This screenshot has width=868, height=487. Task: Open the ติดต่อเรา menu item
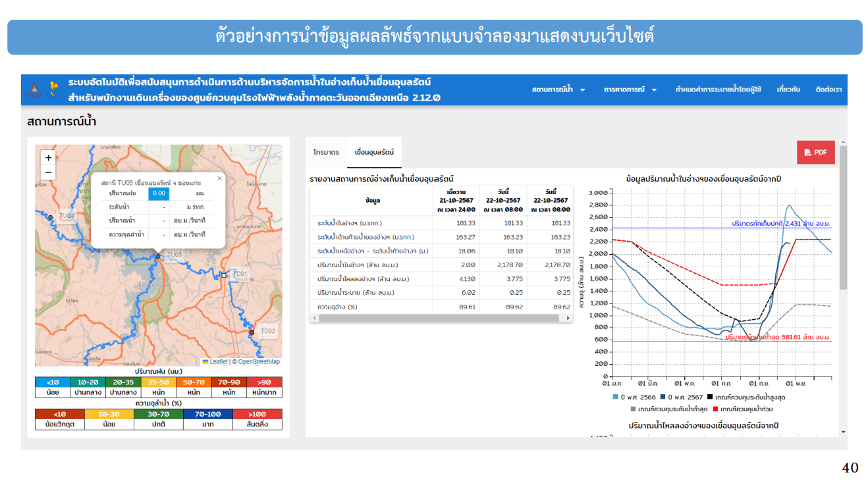(x=828, y=90)
